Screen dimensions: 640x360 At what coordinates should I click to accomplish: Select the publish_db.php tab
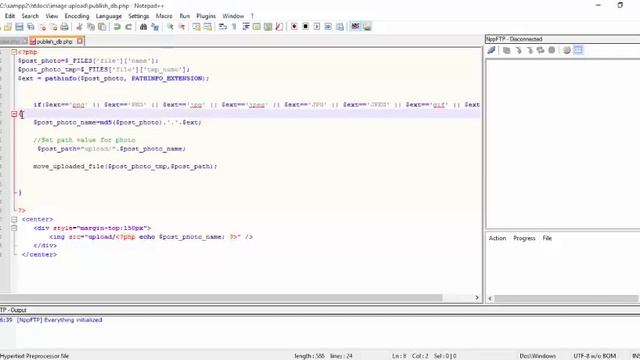54,41
